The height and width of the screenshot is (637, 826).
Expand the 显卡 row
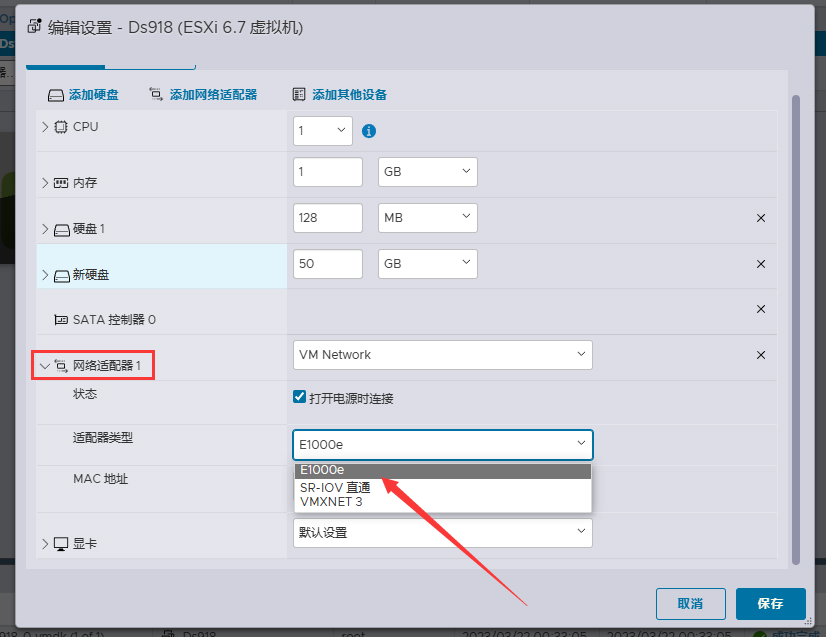[45, 544]
